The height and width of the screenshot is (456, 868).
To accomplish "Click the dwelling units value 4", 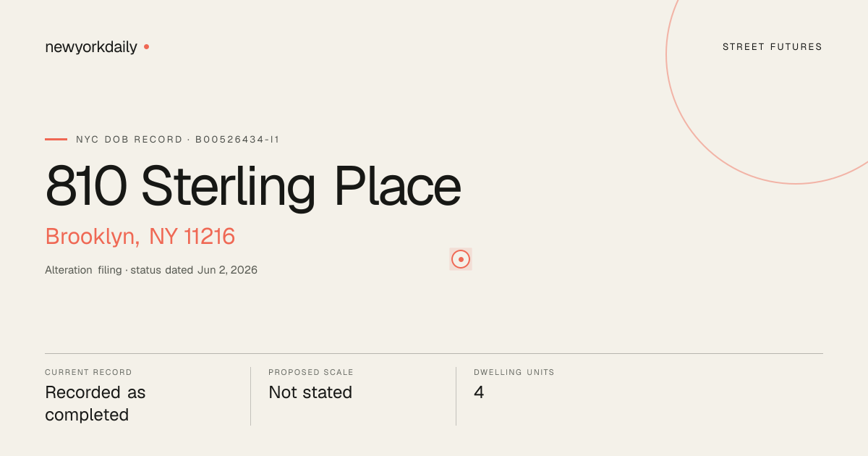I will tap(479, 392).
